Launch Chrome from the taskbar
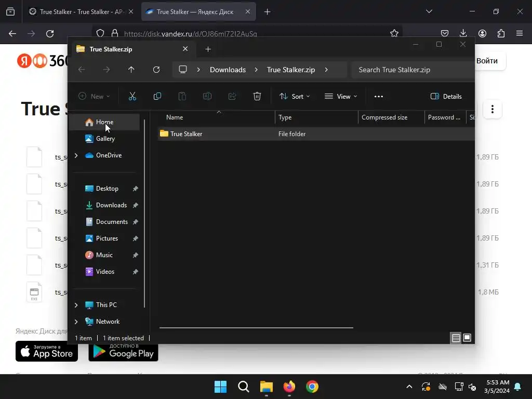 pos(312,387)
